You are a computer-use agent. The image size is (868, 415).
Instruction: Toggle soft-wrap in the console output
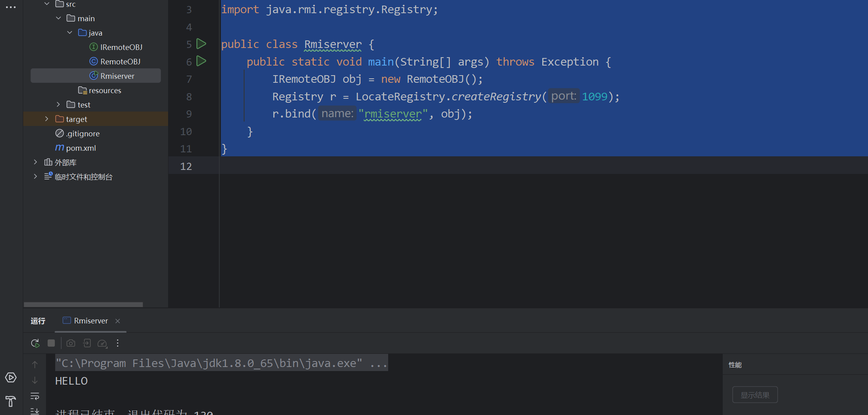pyautogui.click(x=35, y=396)
